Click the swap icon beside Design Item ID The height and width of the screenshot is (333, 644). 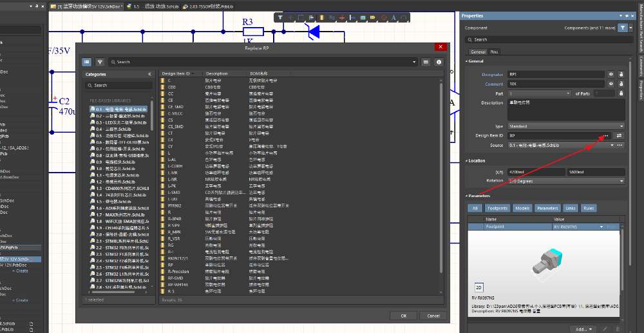pos(620,135)
